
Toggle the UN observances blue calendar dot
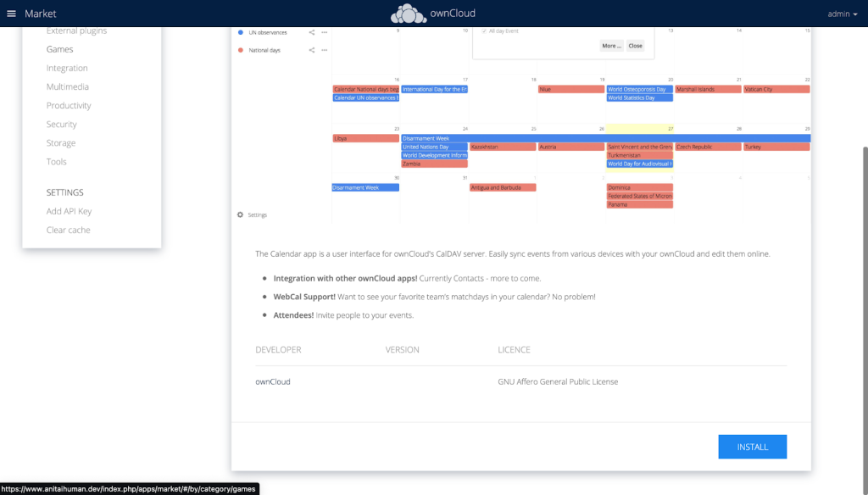point(240,33)
